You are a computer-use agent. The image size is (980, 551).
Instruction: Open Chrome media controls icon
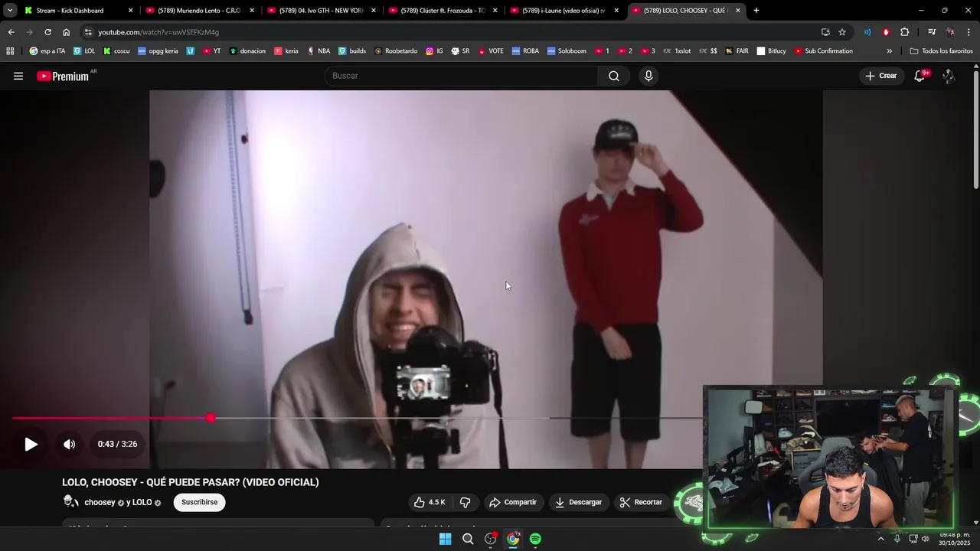932,32
